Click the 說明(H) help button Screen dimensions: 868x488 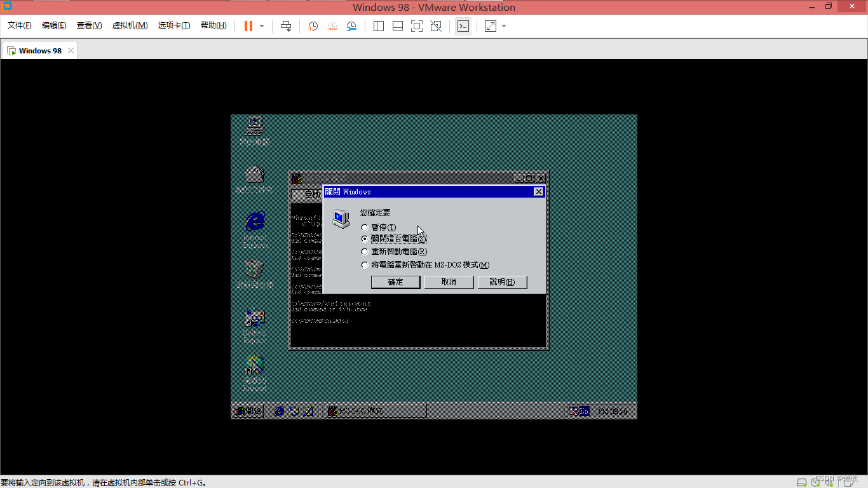(x=502, y=282)
